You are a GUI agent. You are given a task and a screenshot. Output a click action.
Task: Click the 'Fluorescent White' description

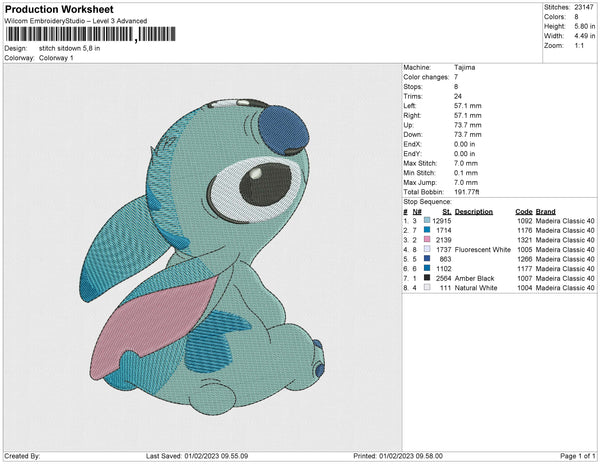[x=483, y=249]
